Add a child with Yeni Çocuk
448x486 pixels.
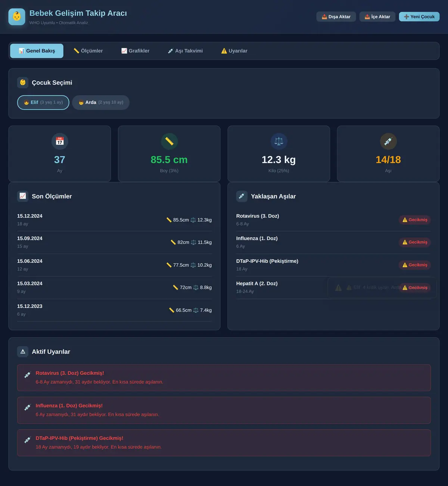(419, 17)
